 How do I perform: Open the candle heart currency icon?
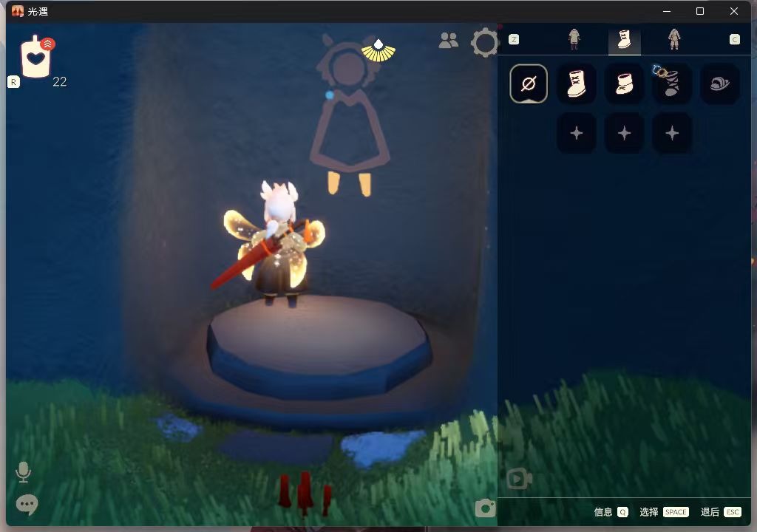pos(36,56)
